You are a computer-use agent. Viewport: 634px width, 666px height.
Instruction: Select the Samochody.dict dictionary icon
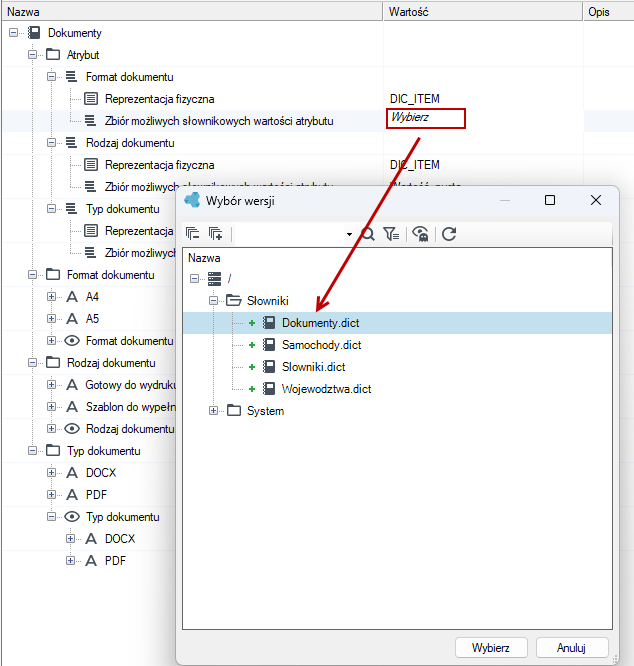[269, 345]
